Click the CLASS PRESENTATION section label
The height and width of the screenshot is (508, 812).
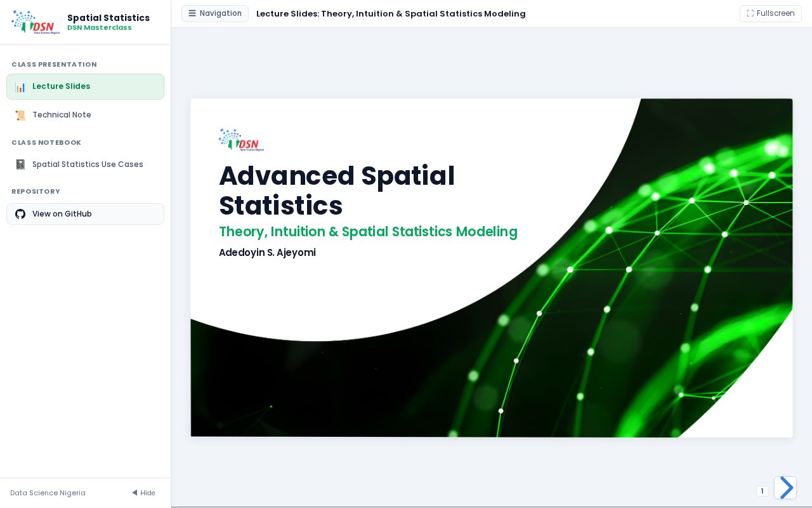point(54,65)
